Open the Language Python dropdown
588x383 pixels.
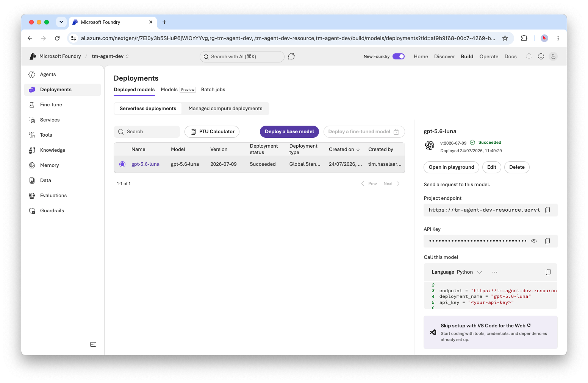(x=469, y=272)
